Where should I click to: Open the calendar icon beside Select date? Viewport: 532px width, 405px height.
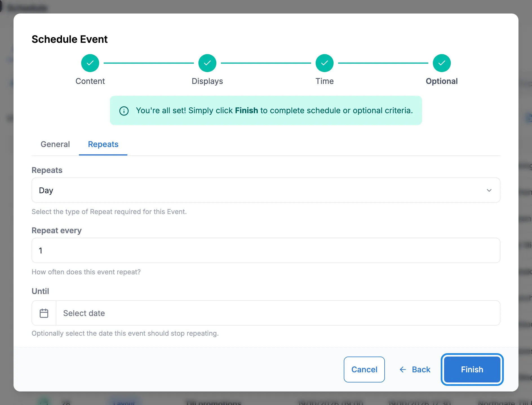44,313
